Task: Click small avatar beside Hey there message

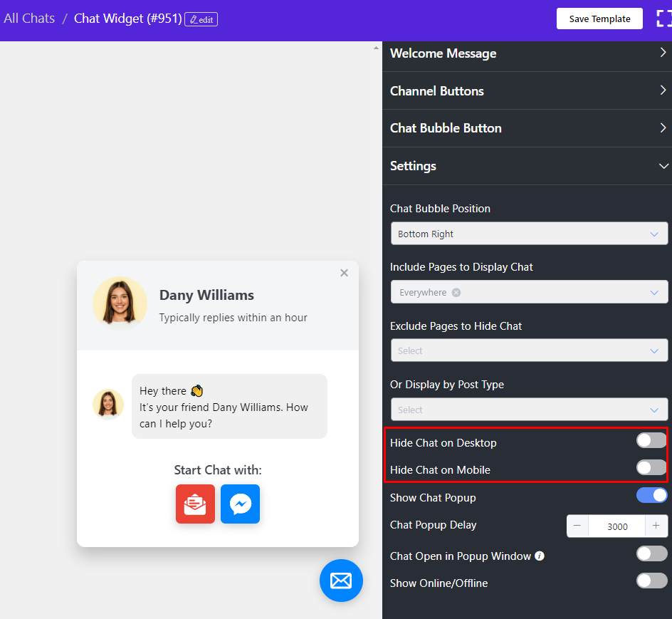Action: click(x=108, y=404)
